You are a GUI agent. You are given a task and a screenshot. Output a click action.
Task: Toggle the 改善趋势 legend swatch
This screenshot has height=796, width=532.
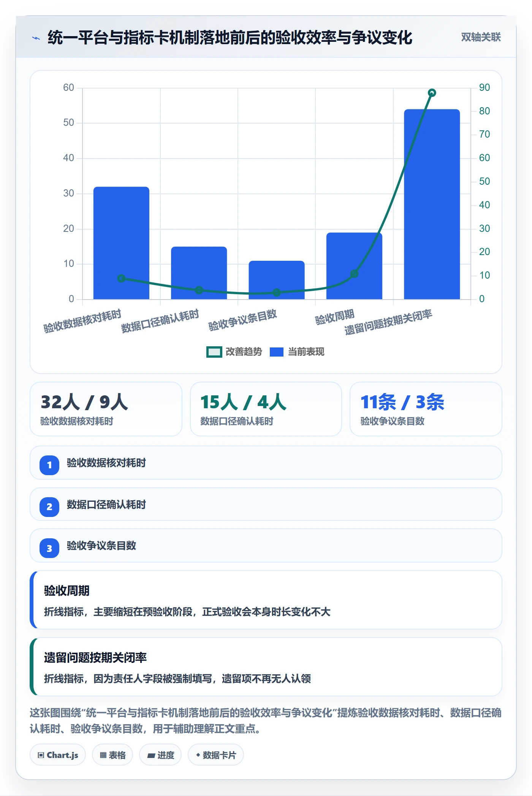point(214,352)
